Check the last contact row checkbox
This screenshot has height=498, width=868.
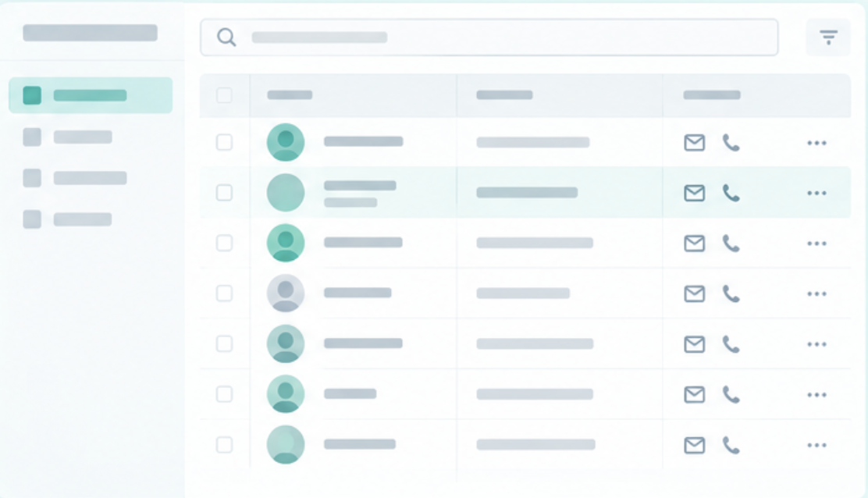tap(224, 444)
